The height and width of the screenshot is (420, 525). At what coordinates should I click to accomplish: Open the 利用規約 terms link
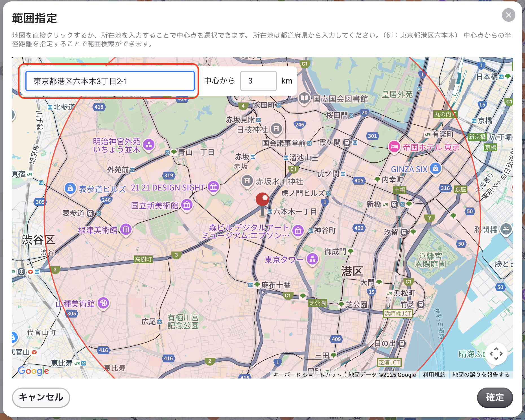tap(434, 375)
